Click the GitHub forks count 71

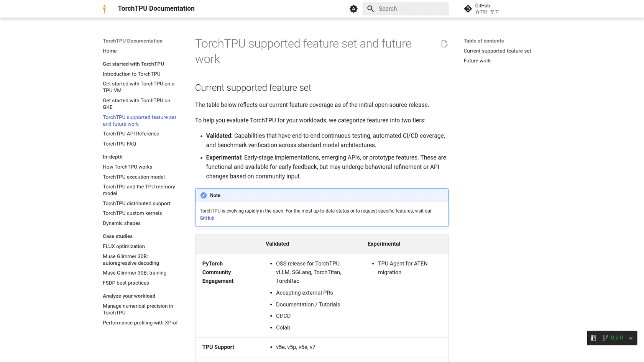(x=495, y=12)
